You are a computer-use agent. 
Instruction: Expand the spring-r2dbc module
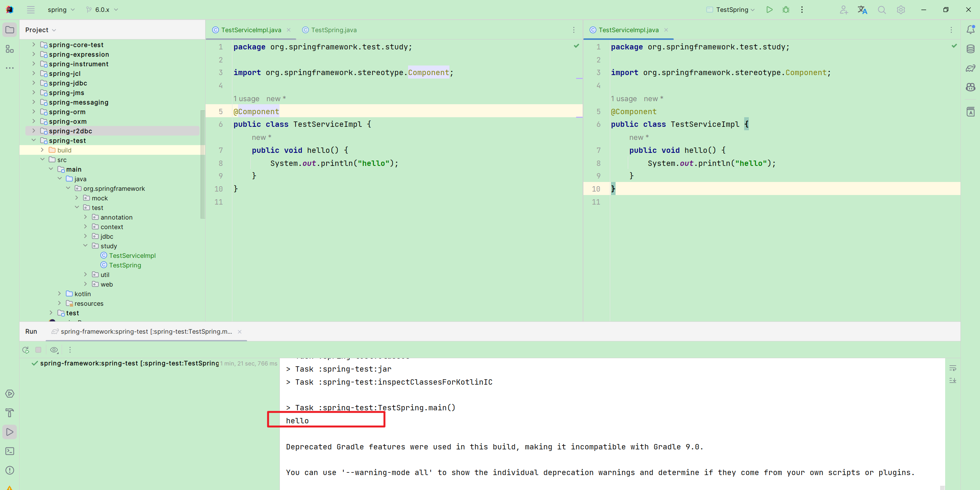tap(34, 131)
